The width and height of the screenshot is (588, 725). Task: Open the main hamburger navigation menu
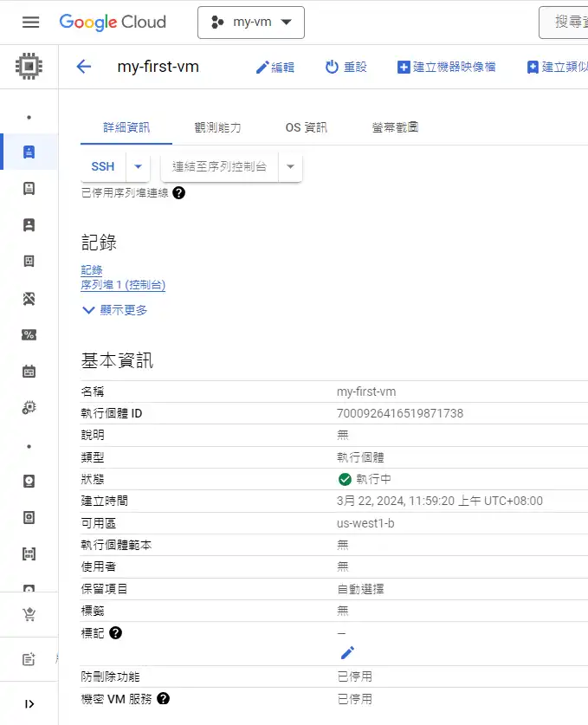pyautogui.click(x=30, y=23)
